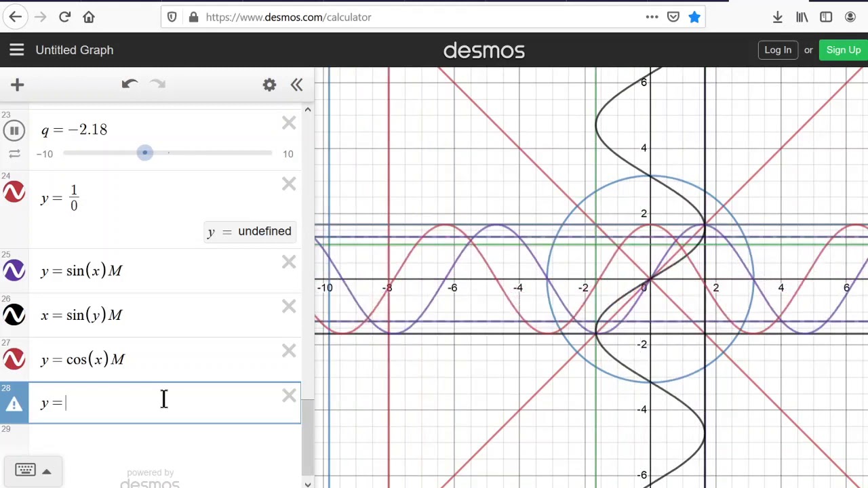Delete the y = cos(x)M expression
Screen dimensions: 868x488
tap(289, 351)
